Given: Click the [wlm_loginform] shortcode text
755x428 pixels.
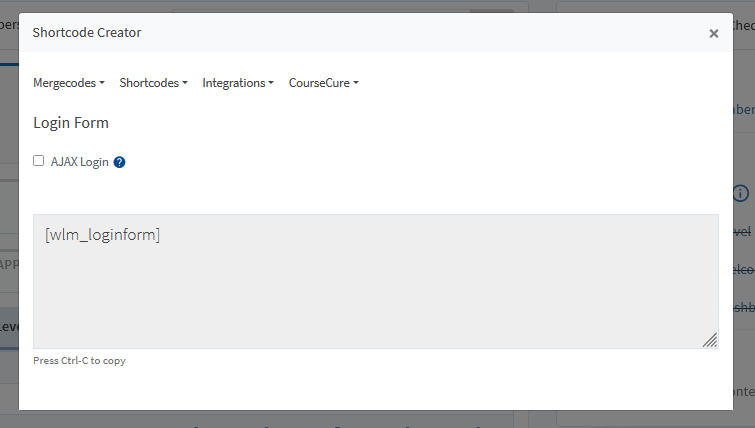Looking at the screenshot, I should pyautogui.click(x=103, y=235).
